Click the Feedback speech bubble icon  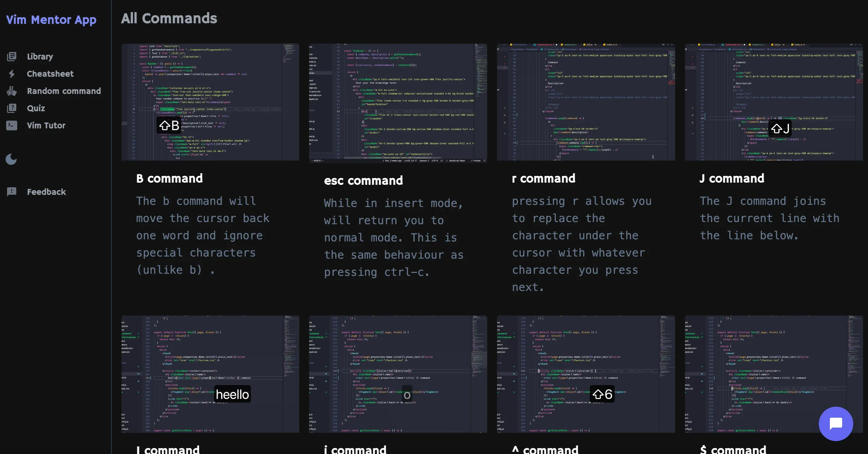pyautogui.click(x=12, y=192)
